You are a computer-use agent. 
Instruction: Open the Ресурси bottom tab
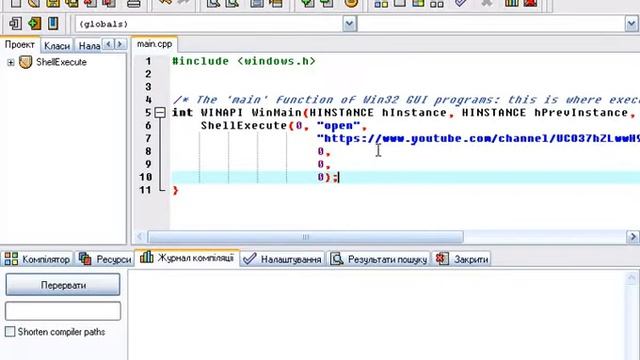tap(105, 259)
